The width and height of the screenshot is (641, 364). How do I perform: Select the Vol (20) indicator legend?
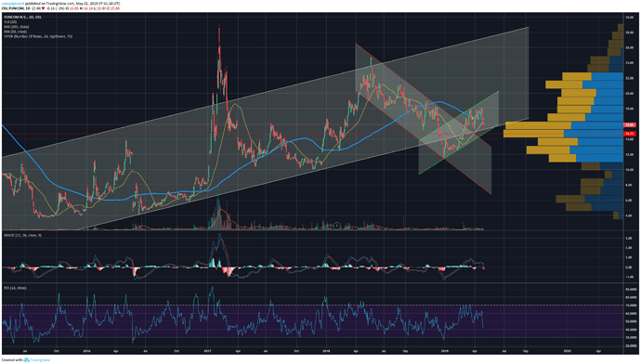[x=10, y=21]
